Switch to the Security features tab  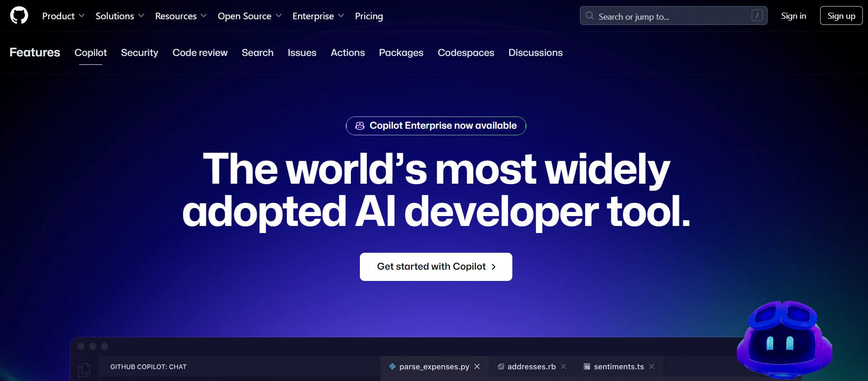click(139, 53)
